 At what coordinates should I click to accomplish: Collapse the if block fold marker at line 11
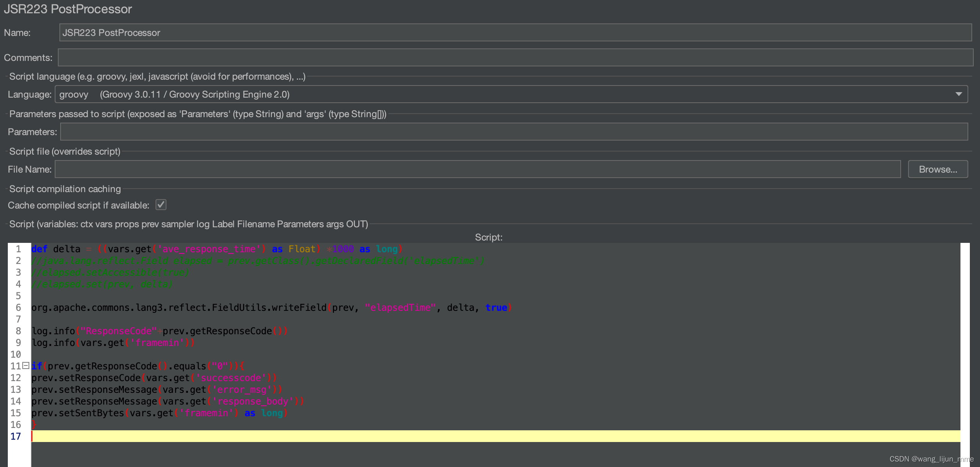pos(25,365)
